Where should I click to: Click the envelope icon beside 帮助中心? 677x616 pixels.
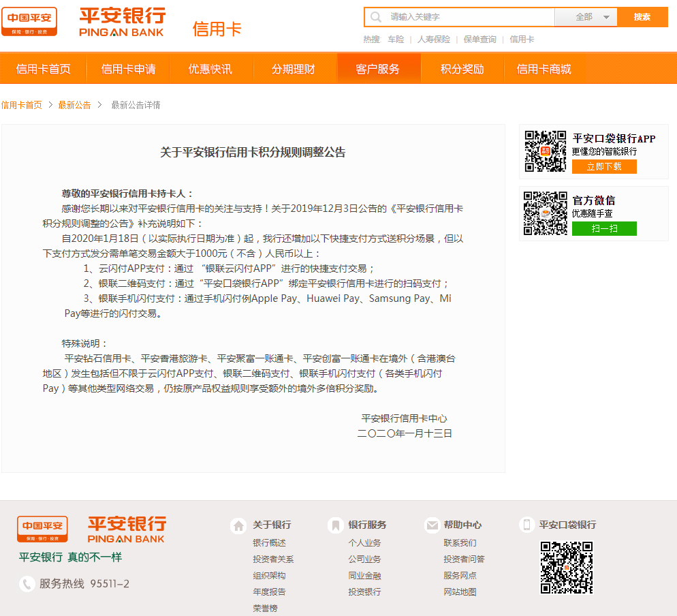[x=432, y=525]
